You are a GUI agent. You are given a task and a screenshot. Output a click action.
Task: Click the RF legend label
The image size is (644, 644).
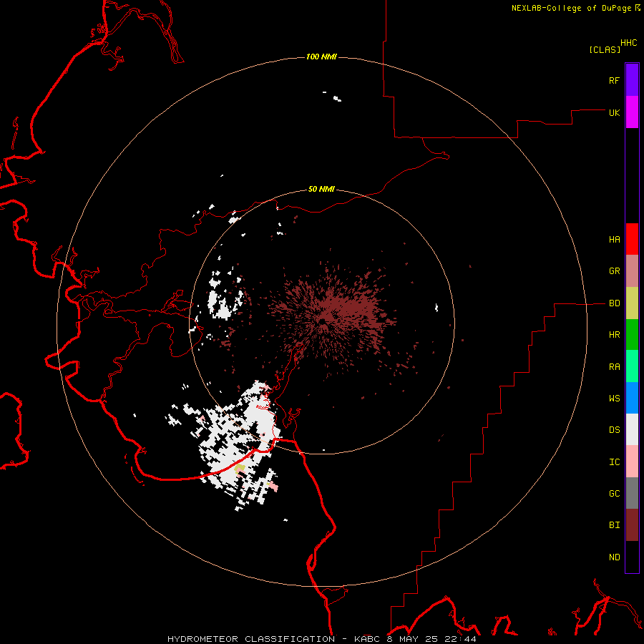(x=614, y=80)
